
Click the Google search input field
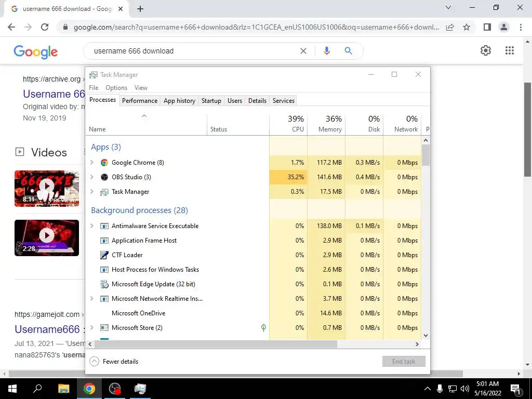coord(195,51)
